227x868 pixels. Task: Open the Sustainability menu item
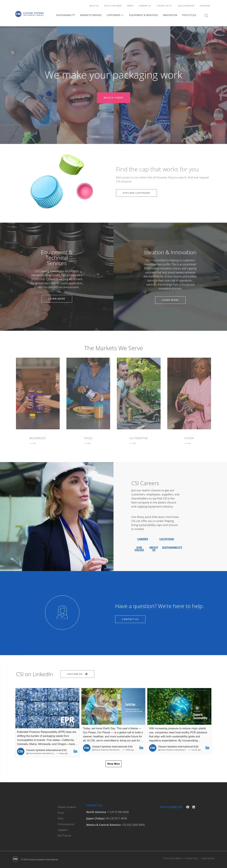point(66,15)
